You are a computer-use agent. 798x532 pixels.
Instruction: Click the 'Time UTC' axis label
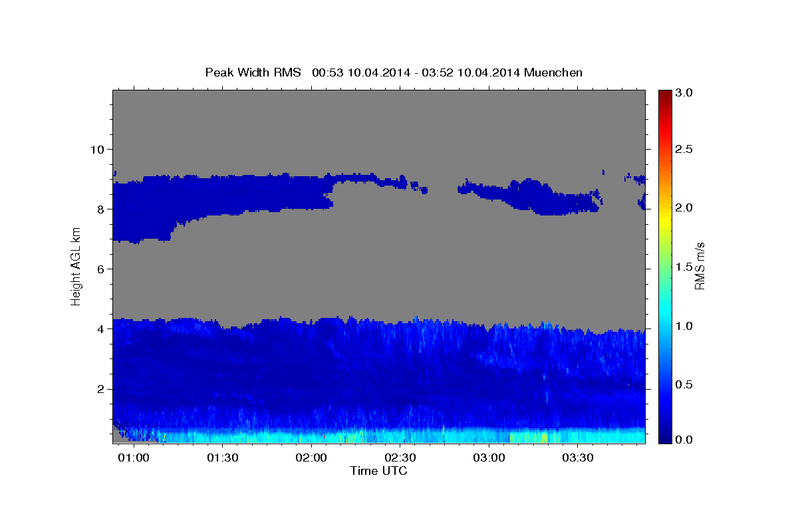click(x=378, y=471)
